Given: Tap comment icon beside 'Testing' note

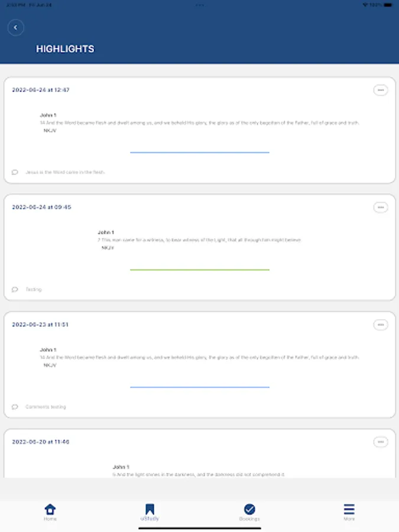Looking at the screenshot, I should (x=15, y=290).
